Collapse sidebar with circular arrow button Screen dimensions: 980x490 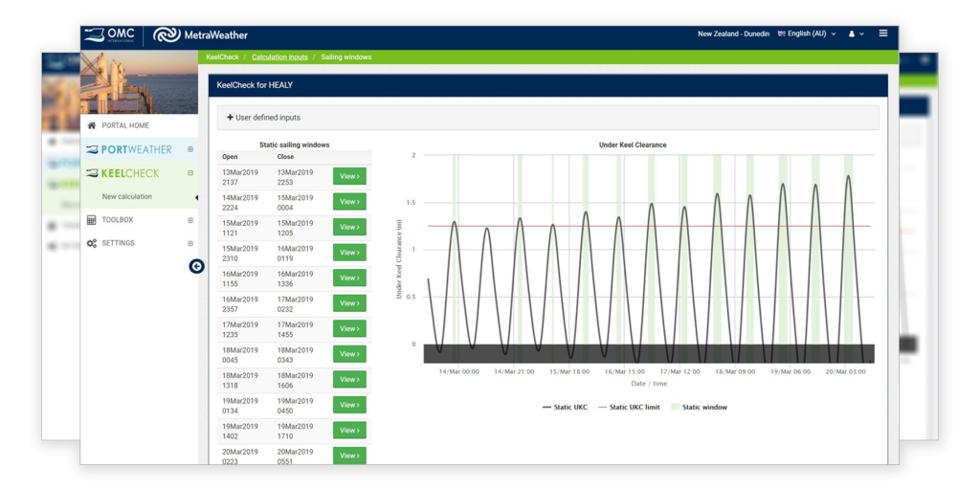pos(196,266)
